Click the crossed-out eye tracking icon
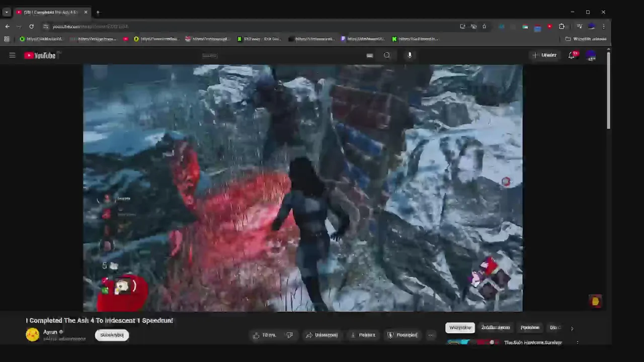 (x=473, y=26)
